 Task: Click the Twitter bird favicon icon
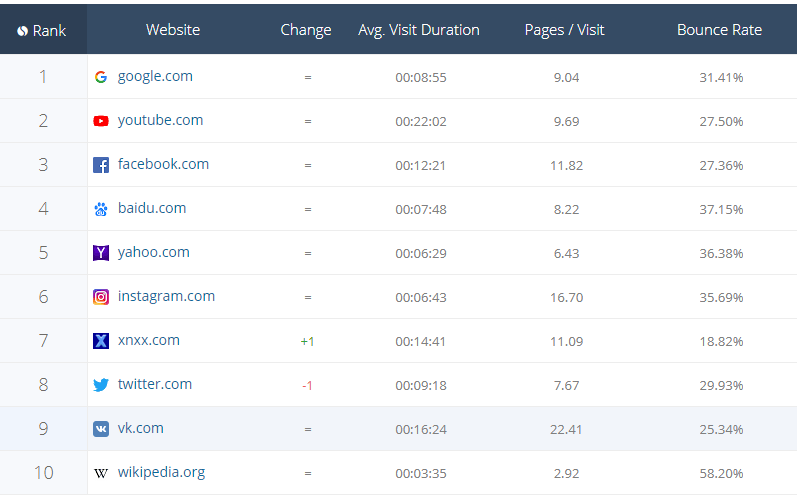(x=101, y=385)
